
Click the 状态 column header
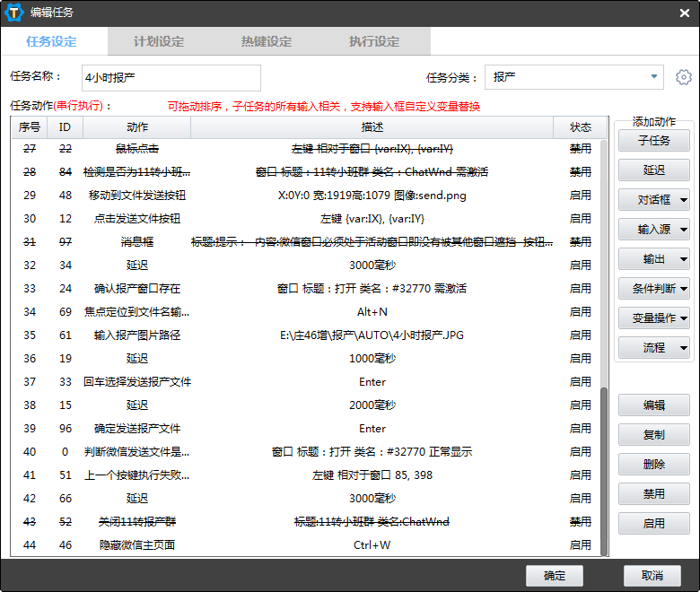coord(581,127)
